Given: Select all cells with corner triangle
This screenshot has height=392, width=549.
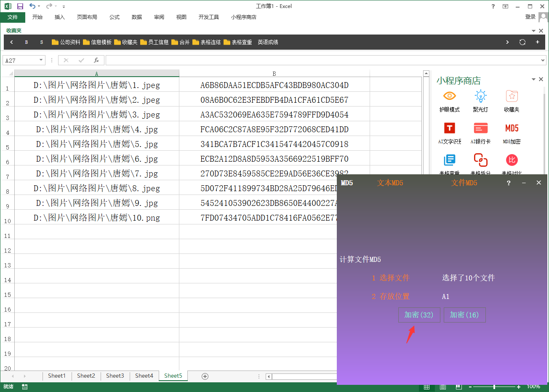Looking at the screenshot, I should coord(11,73).
